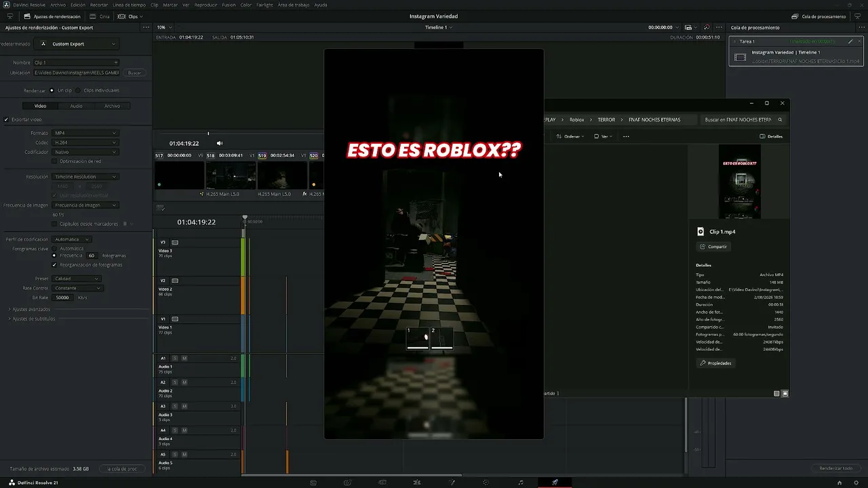Screen dimensions: 868x488
Task: Enable Optimización de red checkbox
Action: (55, 161)
